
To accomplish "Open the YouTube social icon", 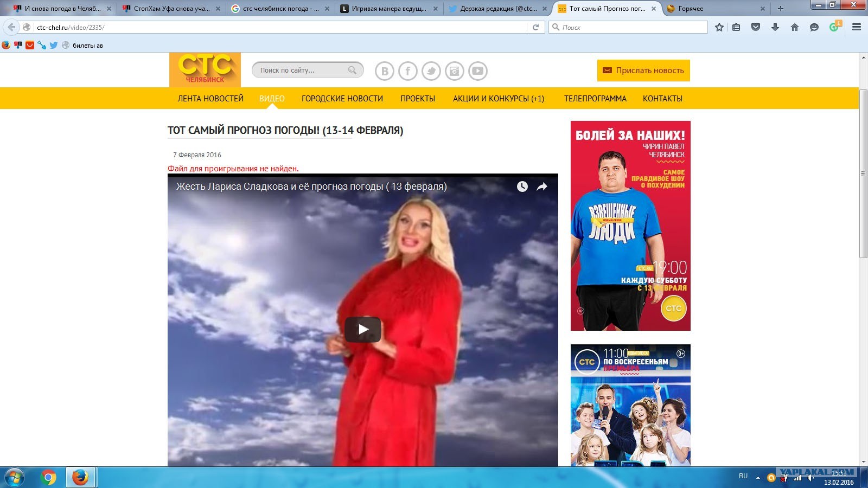I will [478, 71].
